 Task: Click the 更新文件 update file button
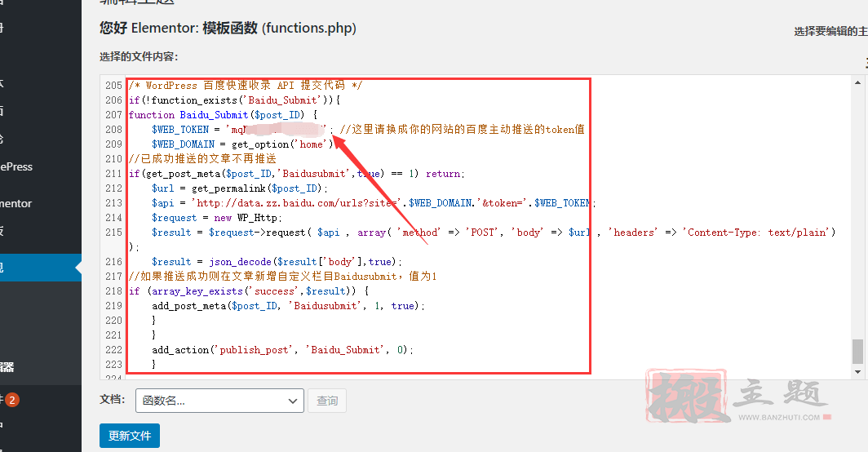[130, 436]
